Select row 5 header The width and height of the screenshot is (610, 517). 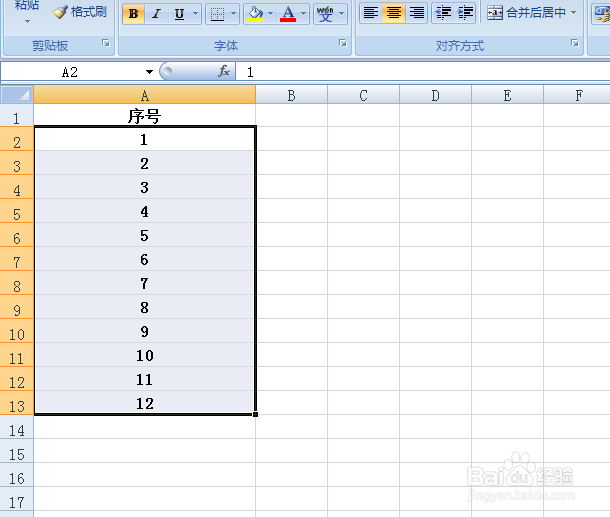coord(17,211)
